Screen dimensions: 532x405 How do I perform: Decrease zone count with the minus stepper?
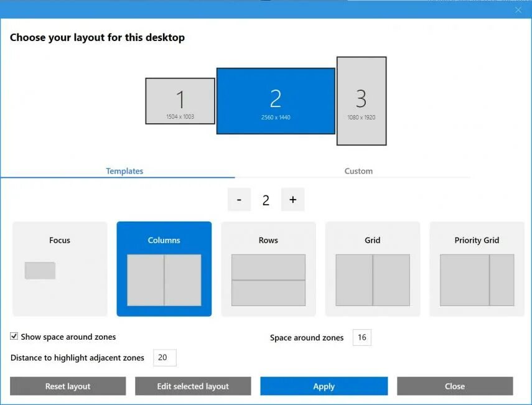point(239,199)
